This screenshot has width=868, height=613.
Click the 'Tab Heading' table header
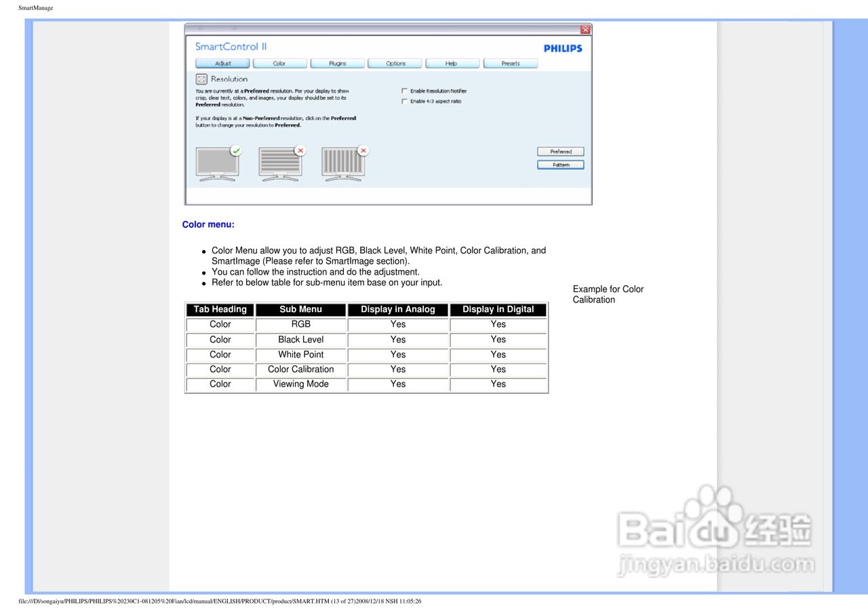pyautogui.click(x=220, y=309)
